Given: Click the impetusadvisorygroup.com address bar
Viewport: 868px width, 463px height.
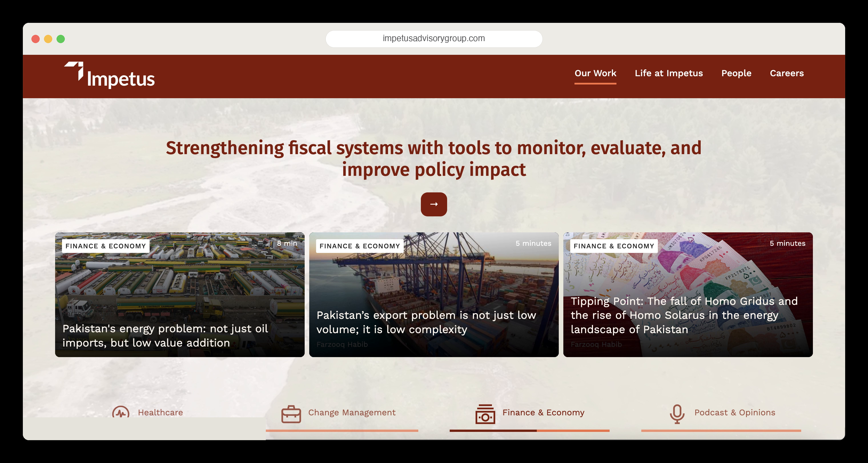Looking at the screenshot, I should 434,39.
